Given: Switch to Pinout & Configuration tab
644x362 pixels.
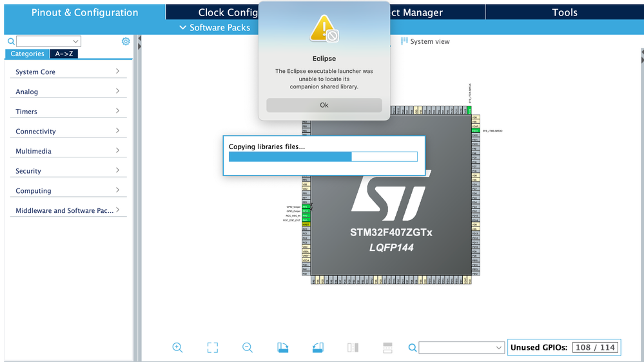Looking at the screenshot, I should pos(84,12).
